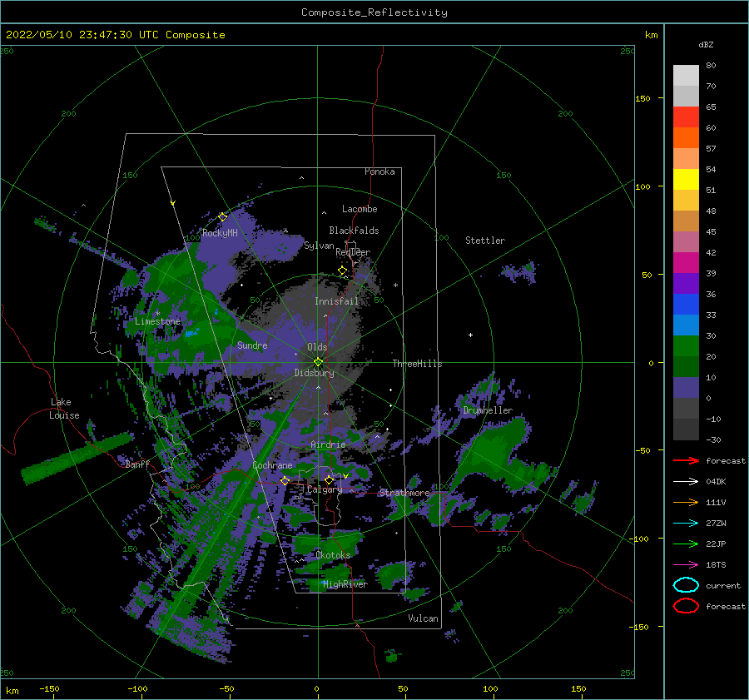Click the top light gray 80 dBZ swatch
Viewport: 749px width, 700px height.
(x=686, y=75)
